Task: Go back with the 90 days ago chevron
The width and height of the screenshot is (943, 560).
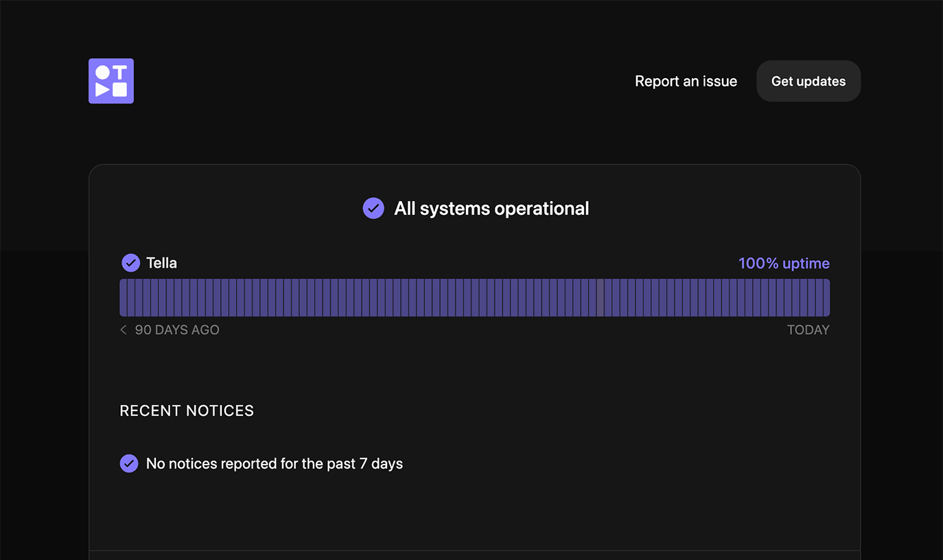Action: [x=124, y=330]
